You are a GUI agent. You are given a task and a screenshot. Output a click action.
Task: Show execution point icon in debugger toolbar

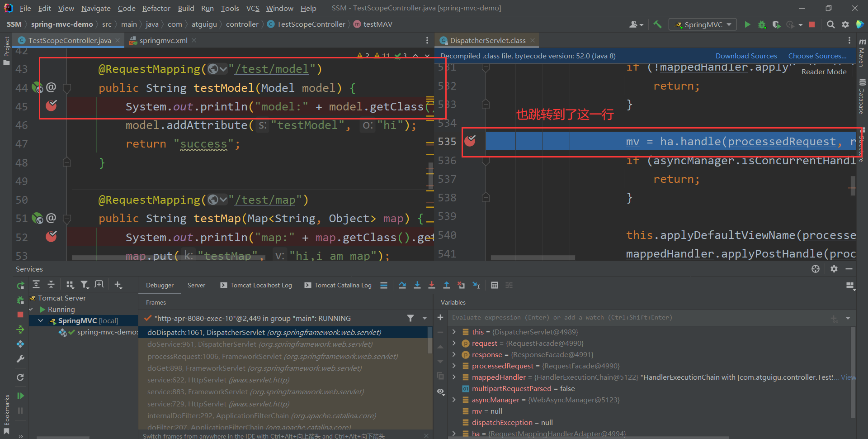click(x=384, y=285)
